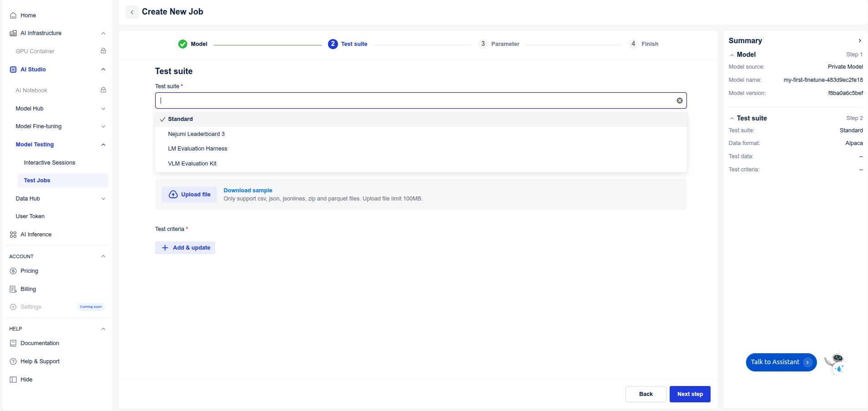Click the Pricing icon in Account section

(x=13, y=271)
